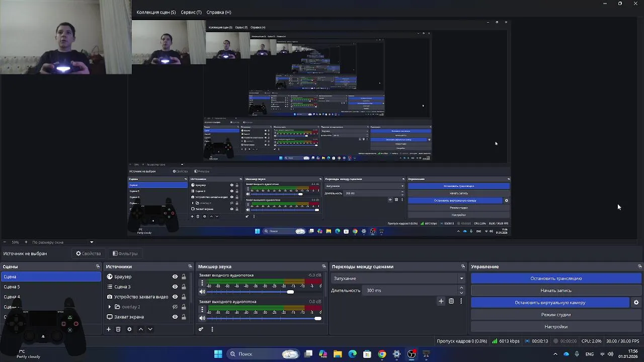Select Сцена in the scenes list

[51, 277]
